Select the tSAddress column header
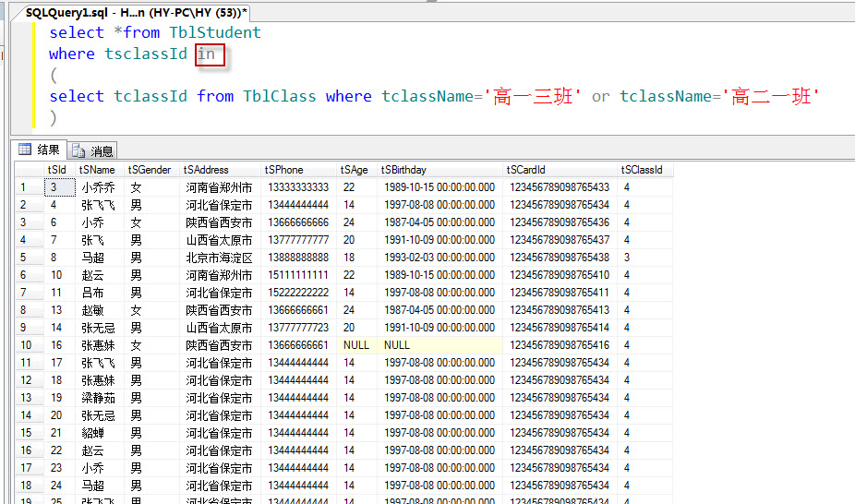Image resolution: width=855 pixels, height=504 pixels. click(x=206, y=170)
